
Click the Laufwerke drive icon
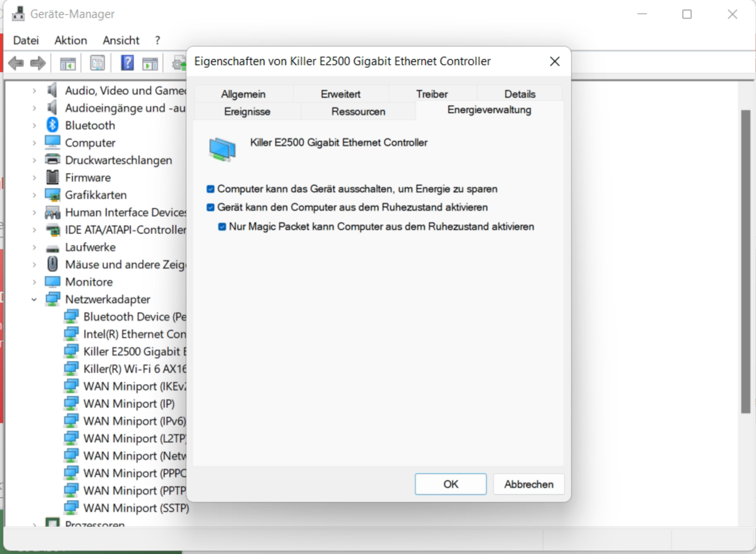pyautogui.click(x=53, y=248)
